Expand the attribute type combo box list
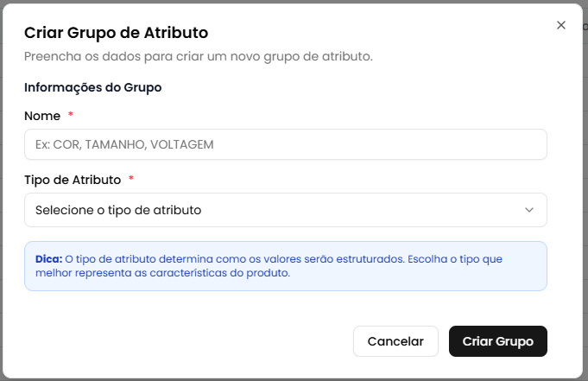 [x=286, y=210]
